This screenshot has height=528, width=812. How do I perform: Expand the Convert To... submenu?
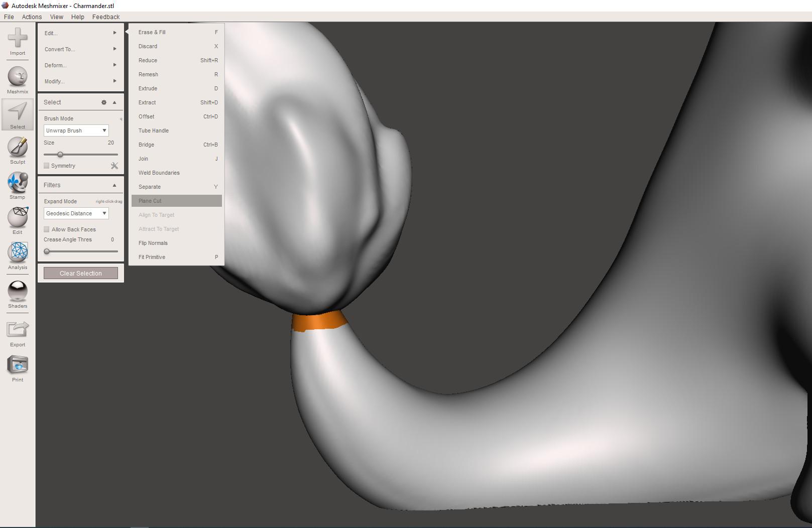(x=80, y=49)
